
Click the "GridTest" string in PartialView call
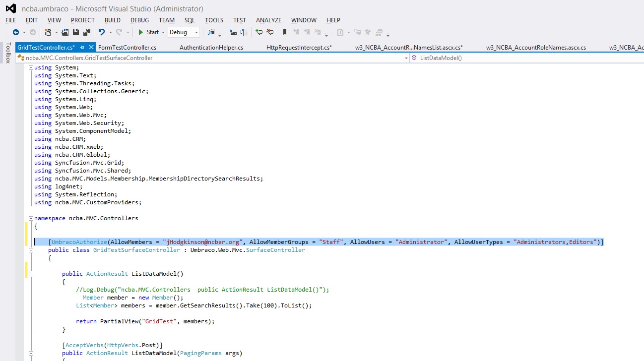coord(159,321)
